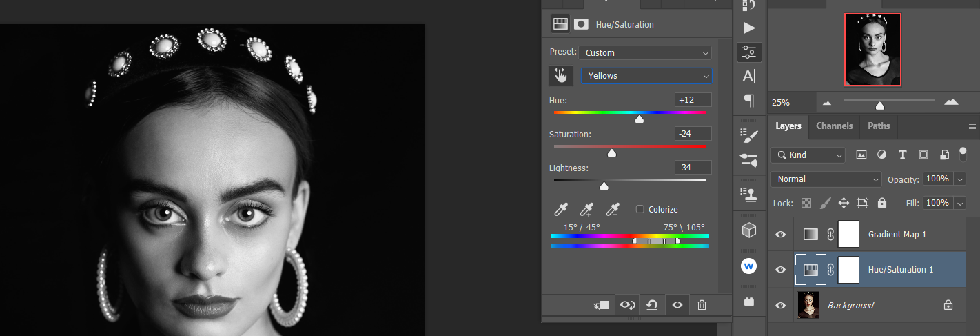Image resolution: width=980 pixels, height=336 pixels.
Task: Filter layers by adjustment layer icon
Action: [x=881, y=155]
